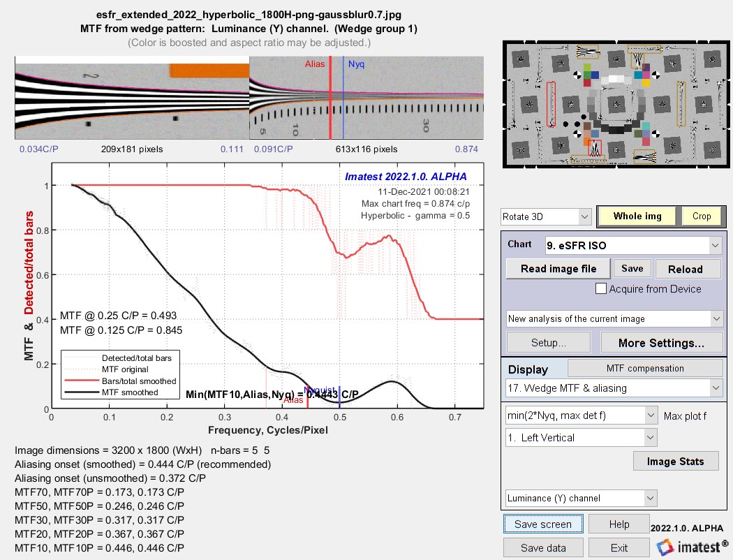Click the 'MTF @ 0.125 C/P = 0.845' text
Viewport: 733px width, 560px height.
(121, 330)
